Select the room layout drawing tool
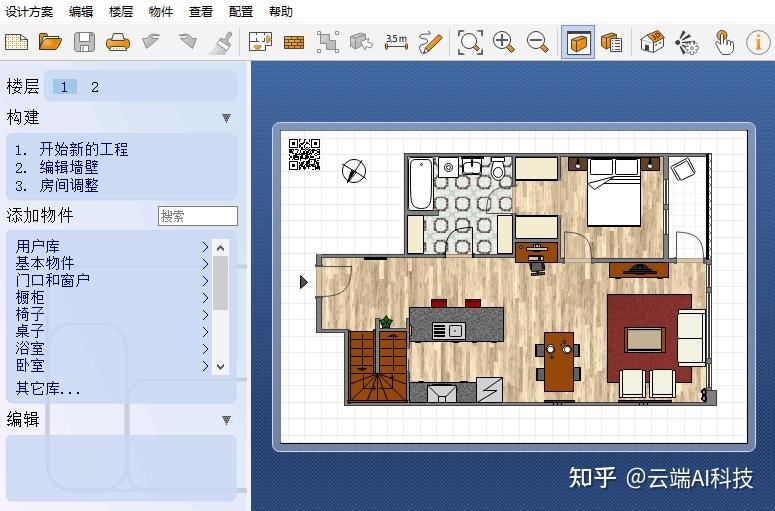 (260, 42)
